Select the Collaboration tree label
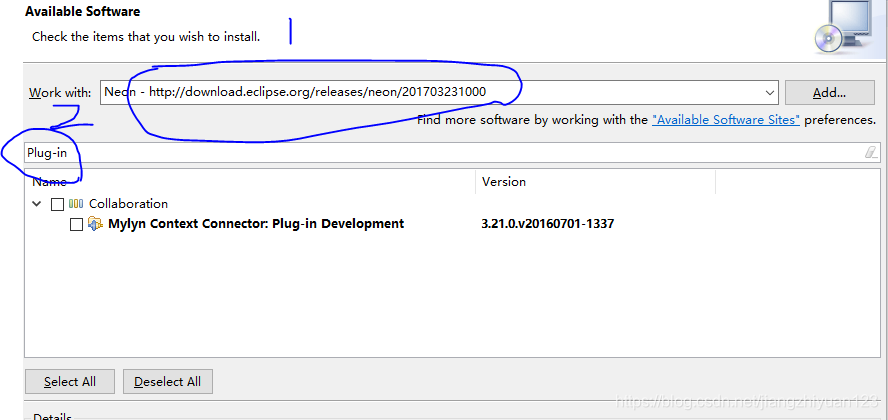The height and width of the screenshot is (420, 888). (128, 204)
